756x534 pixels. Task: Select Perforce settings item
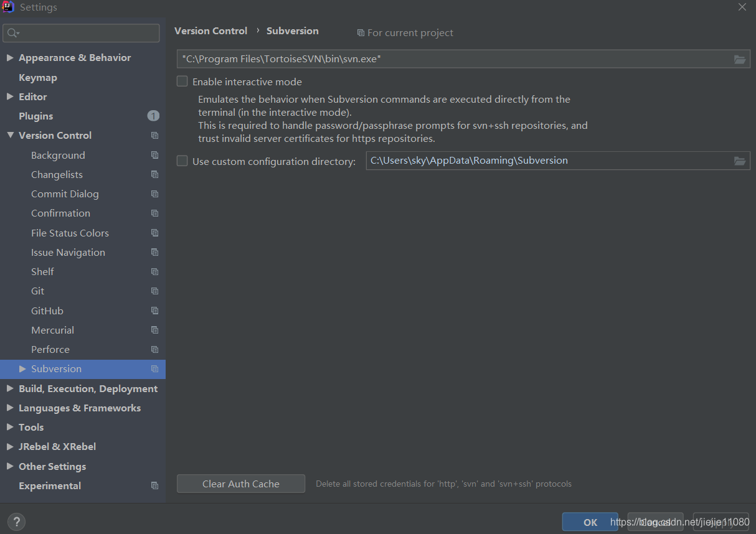(x=50, y=349)
